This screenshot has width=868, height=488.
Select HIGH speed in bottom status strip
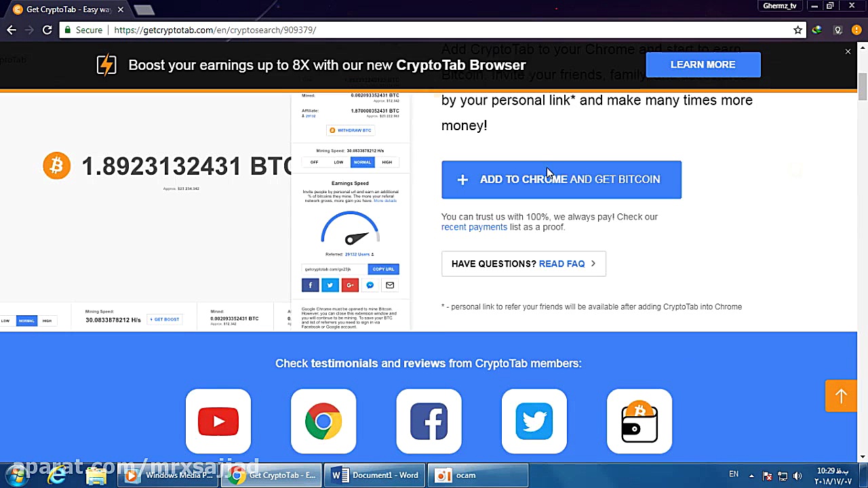[47, 321]
